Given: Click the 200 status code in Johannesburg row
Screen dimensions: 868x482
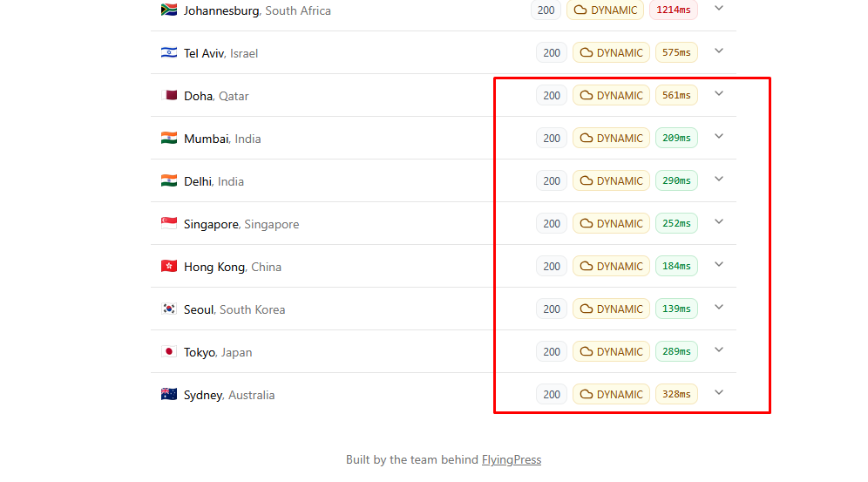Looking at the screenshot, I should click(546, 10).
